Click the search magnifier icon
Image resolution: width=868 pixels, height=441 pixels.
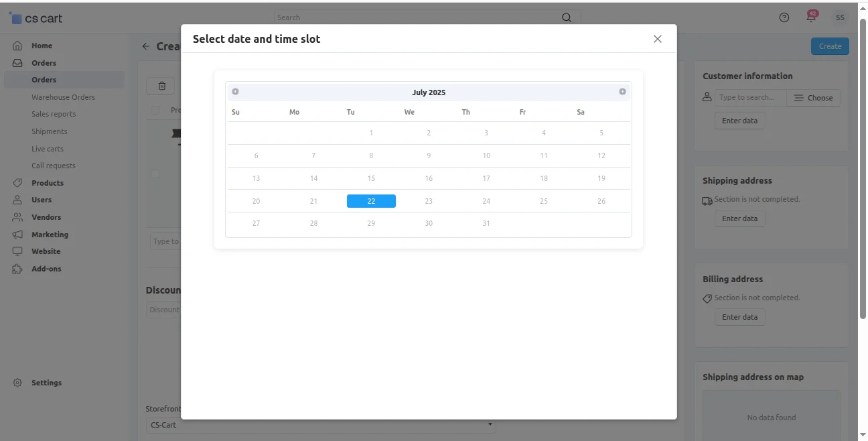(567, 17)
